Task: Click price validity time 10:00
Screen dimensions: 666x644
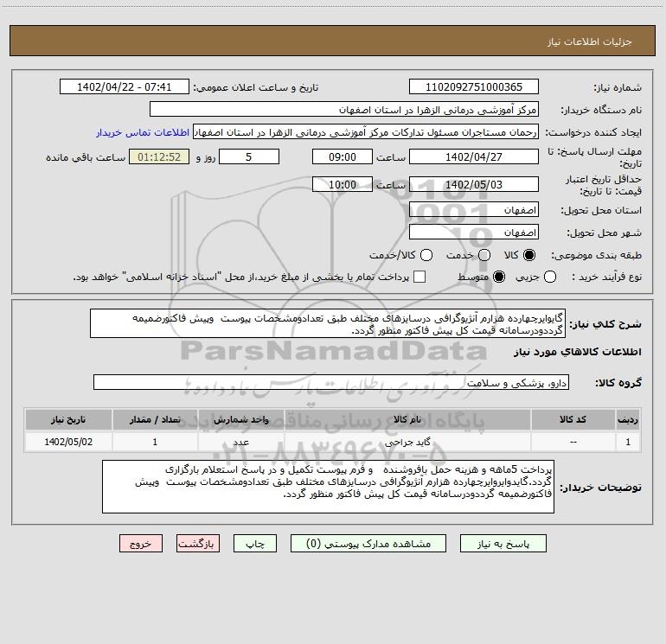Action: 343,184
